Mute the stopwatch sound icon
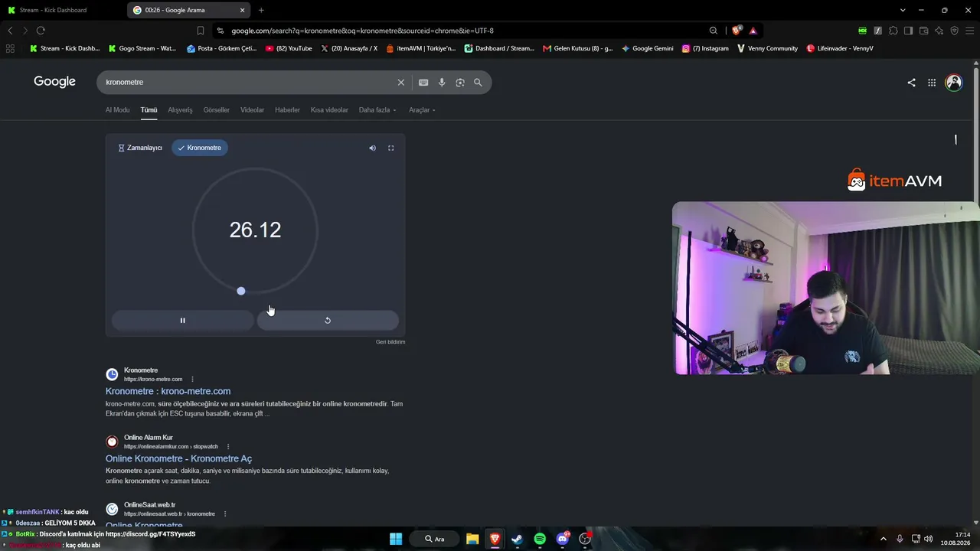Viewport: 980px width, 551px height. click(x=373, y=148)
